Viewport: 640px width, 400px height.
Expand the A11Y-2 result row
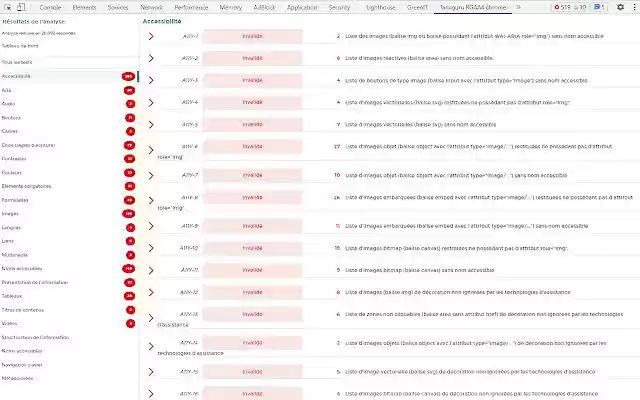(x=151, y=58)
